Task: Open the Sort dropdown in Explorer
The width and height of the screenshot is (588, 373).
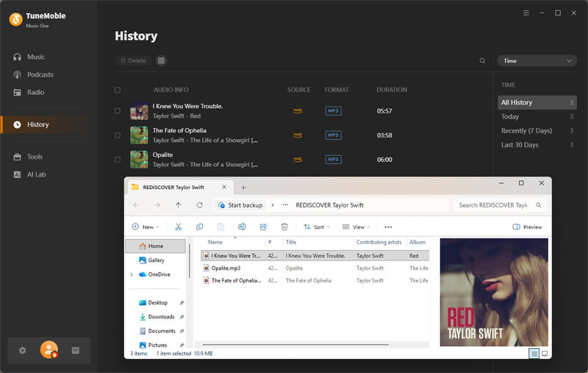Action: pyautogui.click(x=317, y=227)
